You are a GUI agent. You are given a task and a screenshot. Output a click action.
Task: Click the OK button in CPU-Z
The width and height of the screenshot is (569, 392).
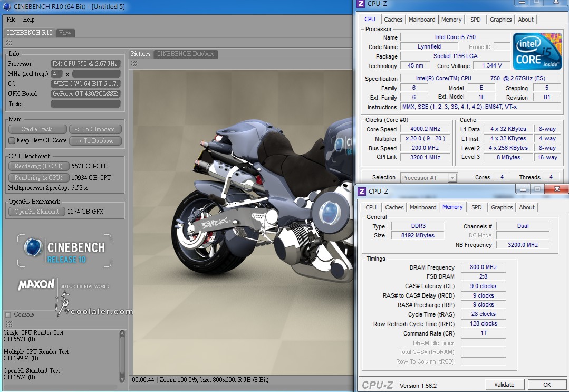pos(547,385)
